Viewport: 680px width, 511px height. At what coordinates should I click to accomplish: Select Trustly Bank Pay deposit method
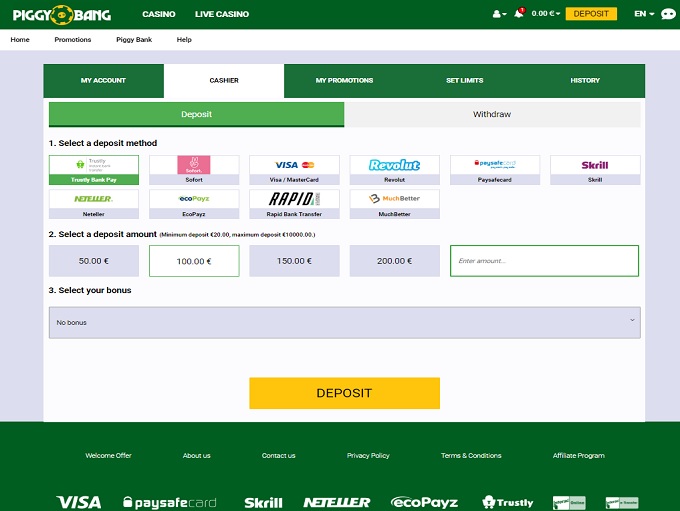click(x=94, y=169)
